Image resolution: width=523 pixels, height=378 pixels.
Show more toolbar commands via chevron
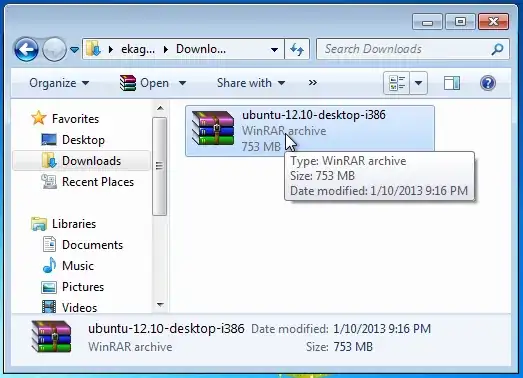[313, 83]
